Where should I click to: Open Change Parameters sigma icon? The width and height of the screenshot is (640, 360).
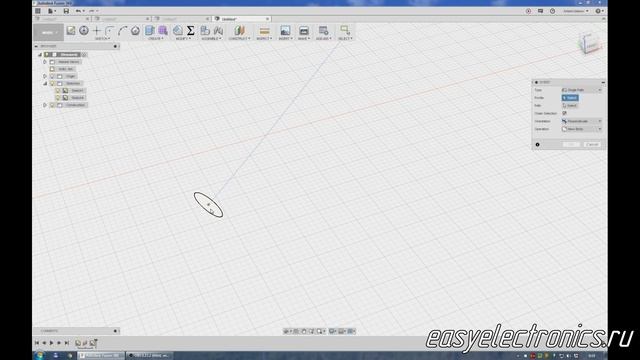click(x=191, y=30)
